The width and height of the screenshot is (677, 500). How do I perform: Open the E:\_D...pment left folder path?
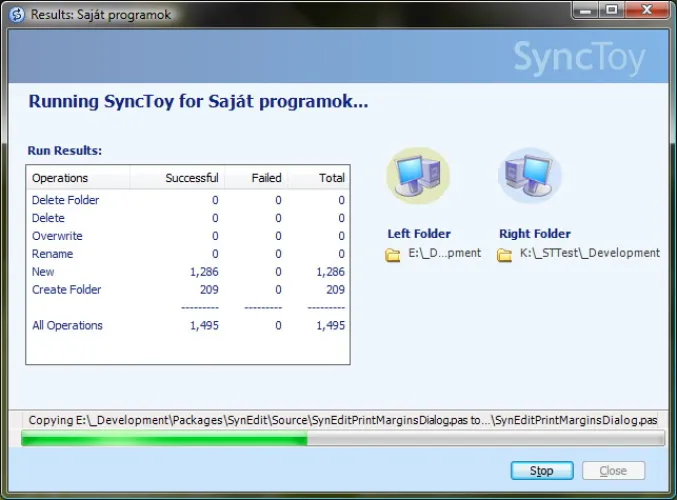444,253
